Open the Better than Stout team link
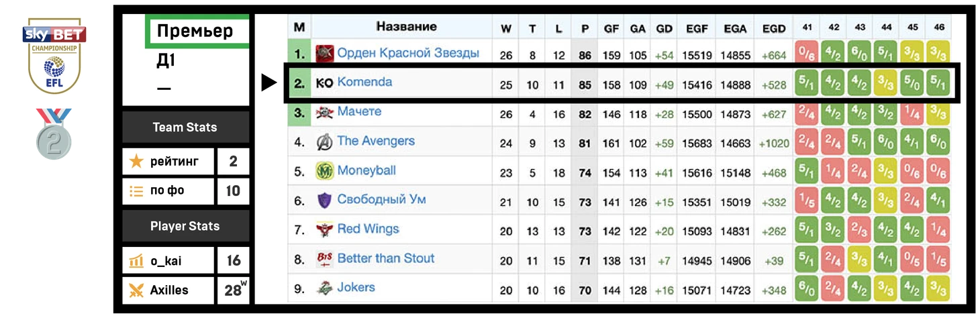 click(x=385, y=258)
